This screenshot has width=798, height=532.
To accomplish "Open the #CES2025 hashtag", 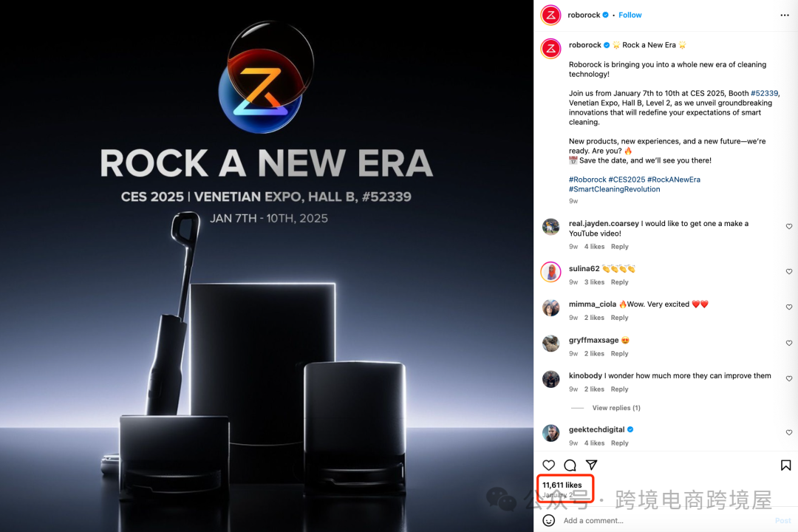I will point(627,180).
